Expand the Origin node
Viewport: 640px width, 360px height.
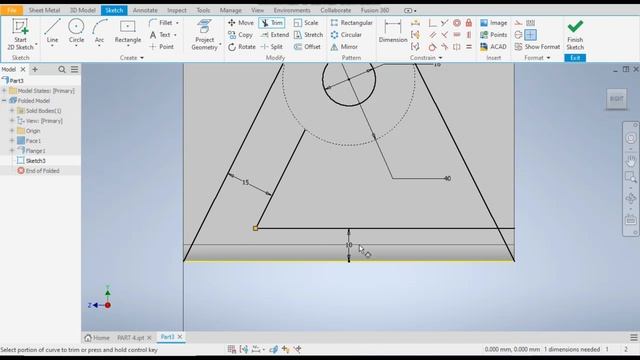12,131
